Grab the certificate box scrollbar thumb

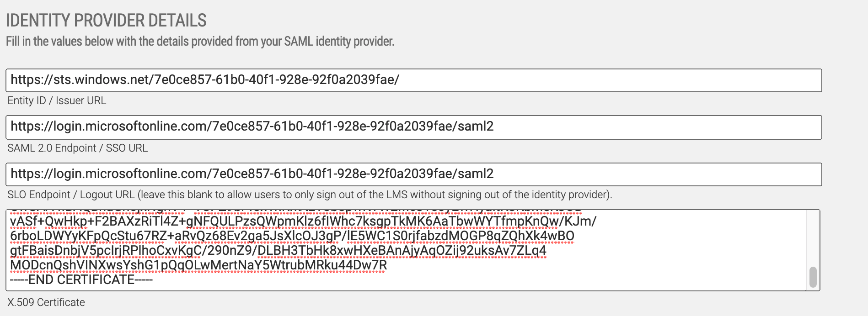point(813,277)
